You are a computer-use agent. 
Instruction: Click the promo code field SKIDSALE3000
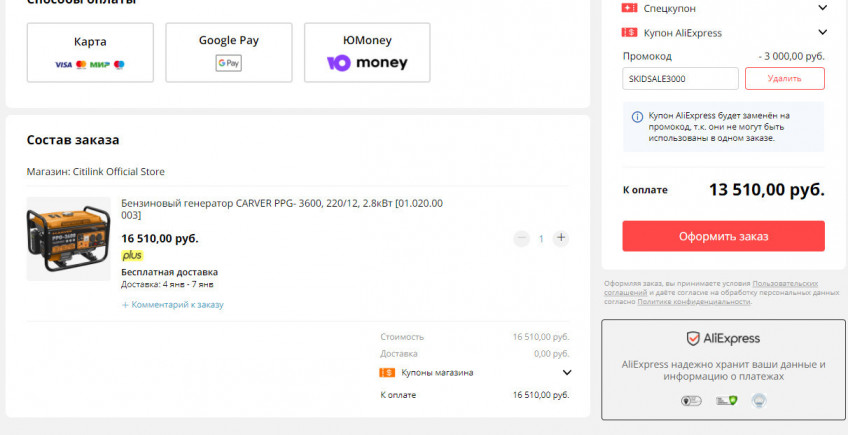tap(680, 79)
